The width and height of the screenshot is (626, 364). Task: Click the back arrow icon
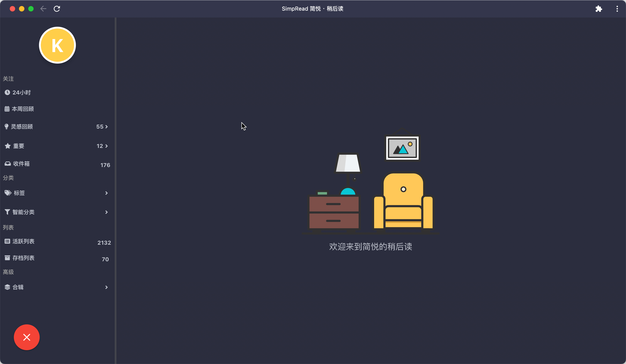43,9
